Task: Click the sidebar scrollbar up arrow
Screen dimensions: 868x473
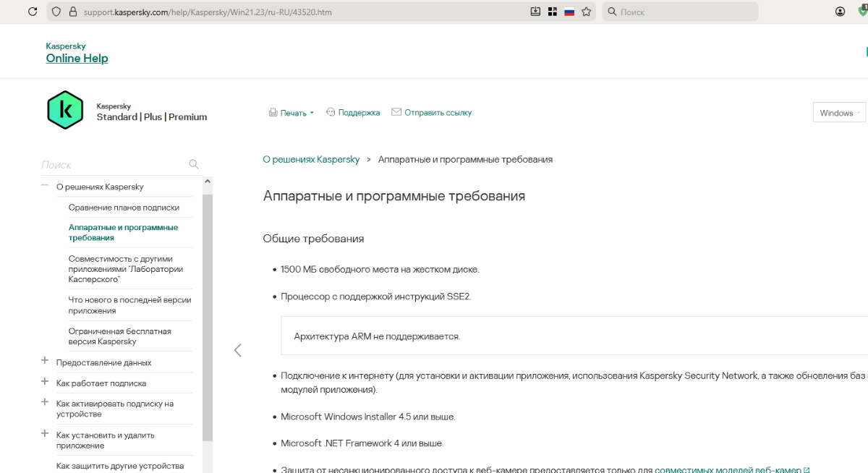Action: coord(208,182)
